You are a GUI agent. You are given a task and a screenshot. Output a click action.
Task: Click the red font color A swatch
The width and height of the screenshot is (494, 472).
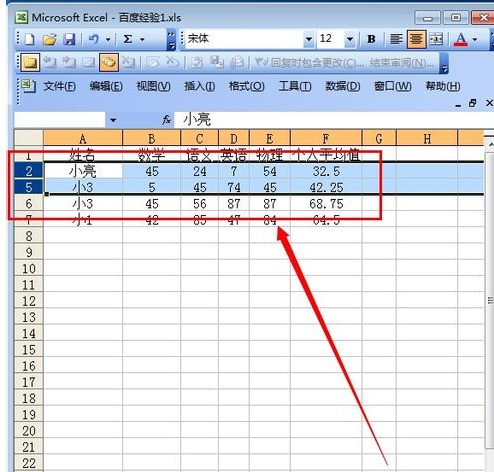461,39
